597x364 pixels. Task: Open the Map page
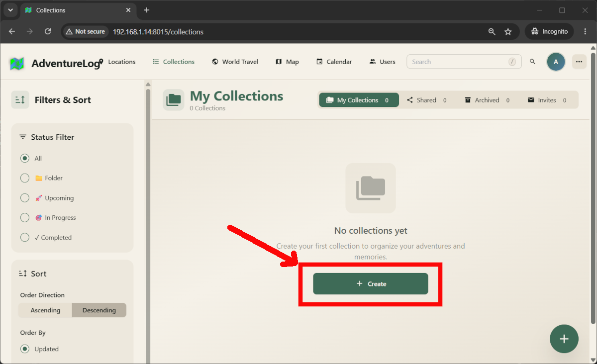[x=287, y=62]
